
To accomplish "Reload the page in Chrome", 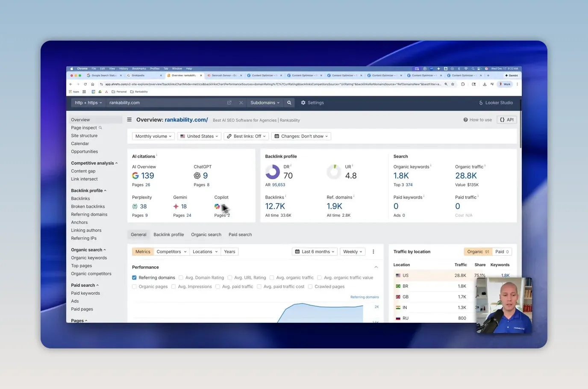I will coord(85,84).
